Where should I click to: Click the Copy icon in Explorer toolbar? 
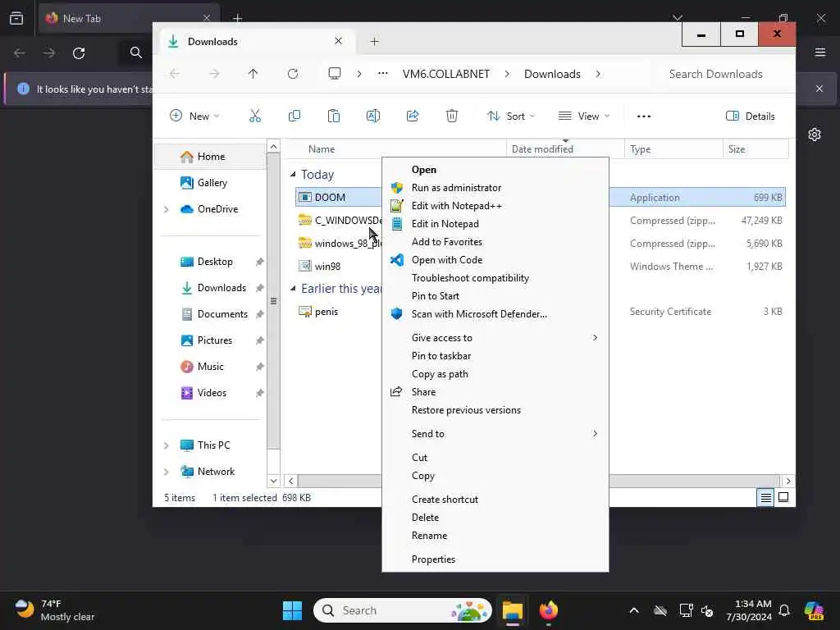click(294, 116)
